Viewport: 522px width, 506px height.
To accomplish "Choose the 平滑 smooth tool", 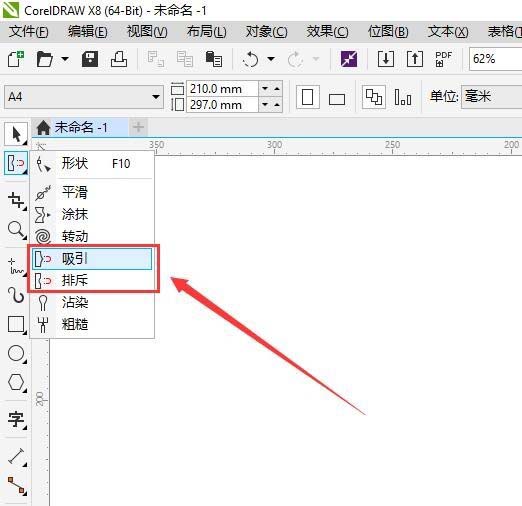I will 92,192.
